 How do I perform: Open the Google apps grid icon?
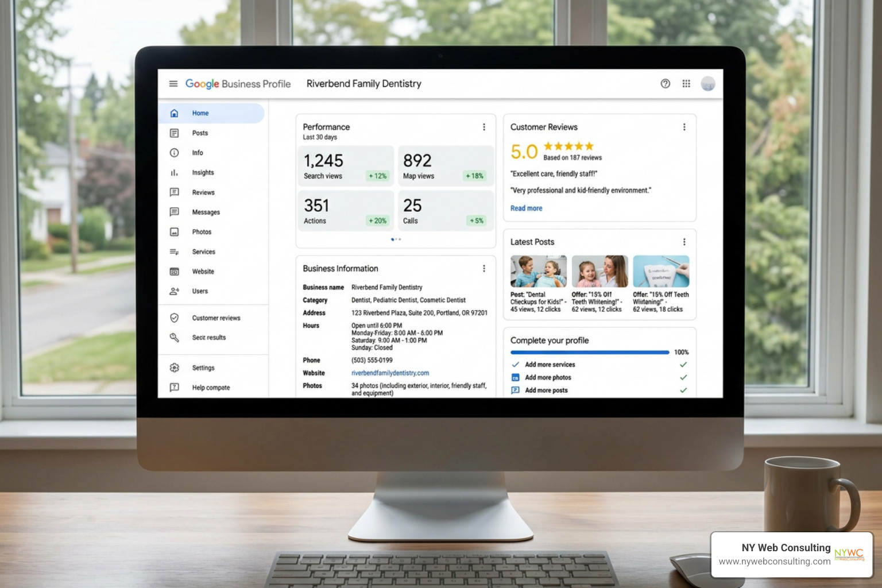[x=686, y=84]
